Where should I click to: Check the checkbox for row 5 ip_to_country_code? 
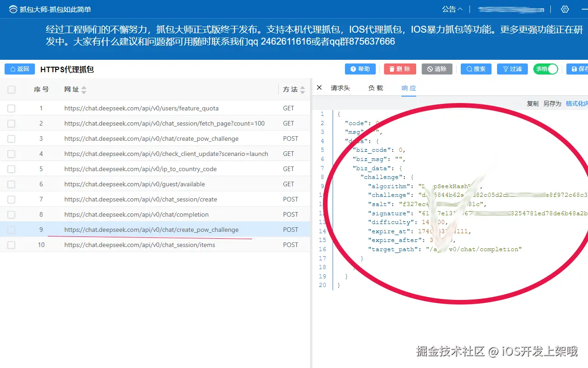click(x=11, y=169)
